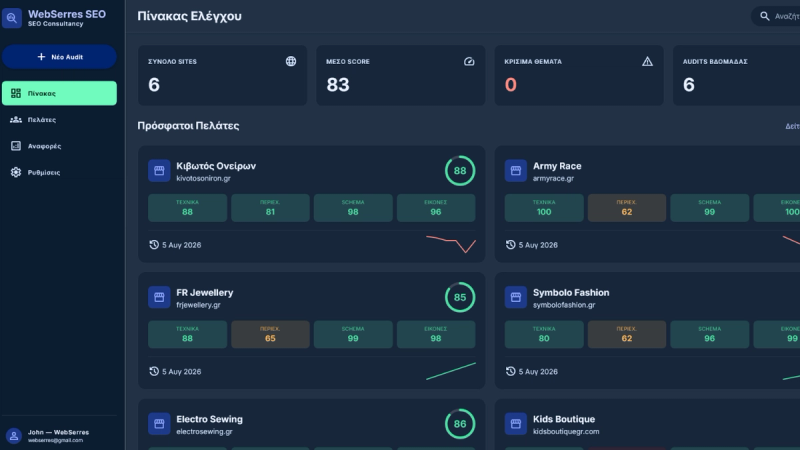Screen dimensions: 800x450
Task: Start a new audit with Νέο Audit
Action: [59, 57]
